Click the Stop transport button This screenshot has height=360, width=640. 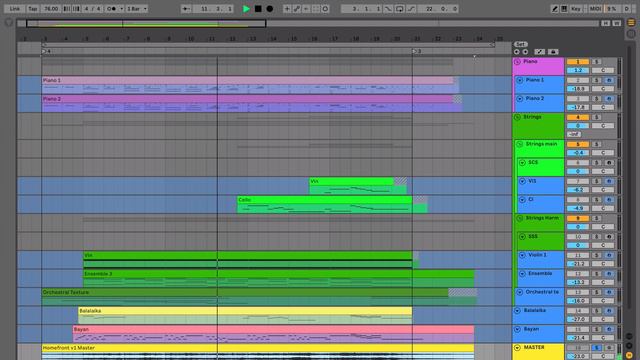[x=258, y=9]
